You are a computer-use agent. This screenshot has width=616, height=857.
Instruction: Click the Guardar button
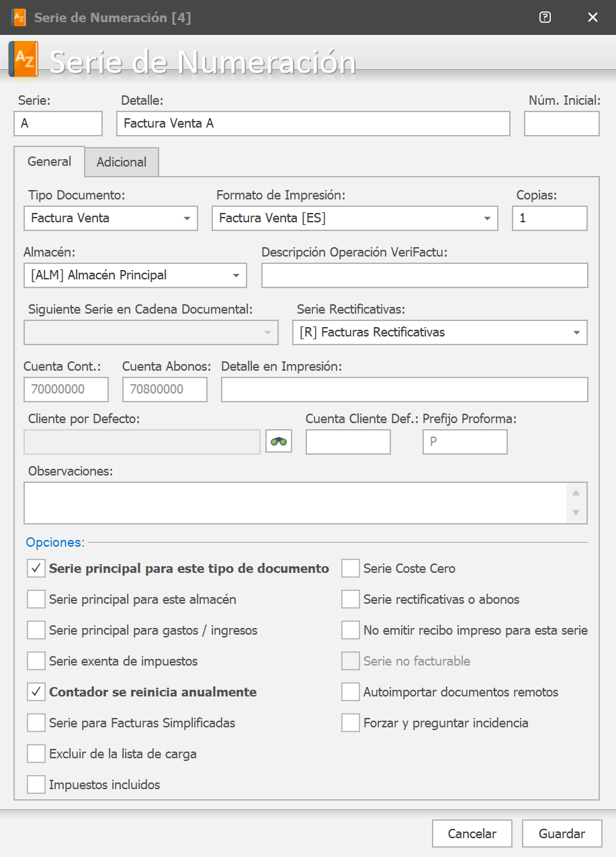[562, 833]
